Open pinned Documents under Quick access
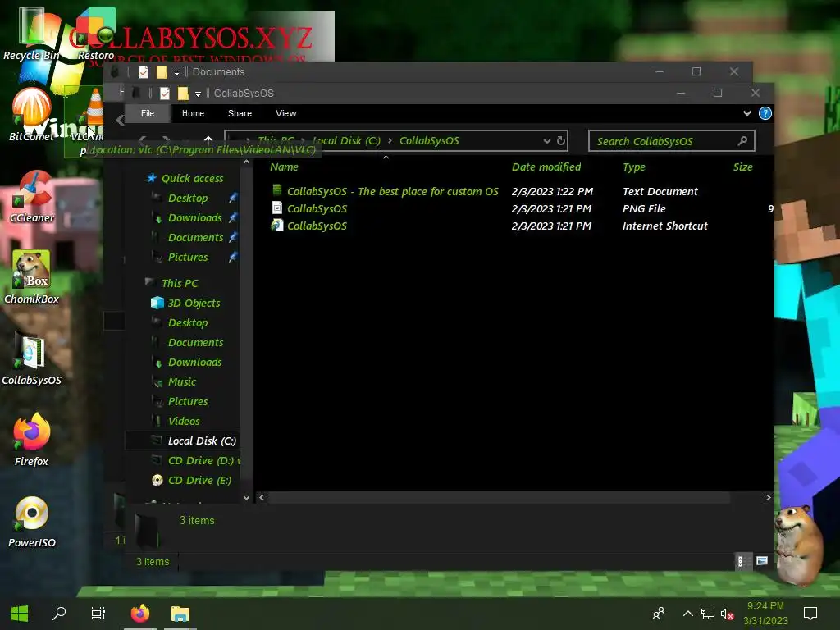This screenshot has width=840, height=630. [x=195, y=237]
